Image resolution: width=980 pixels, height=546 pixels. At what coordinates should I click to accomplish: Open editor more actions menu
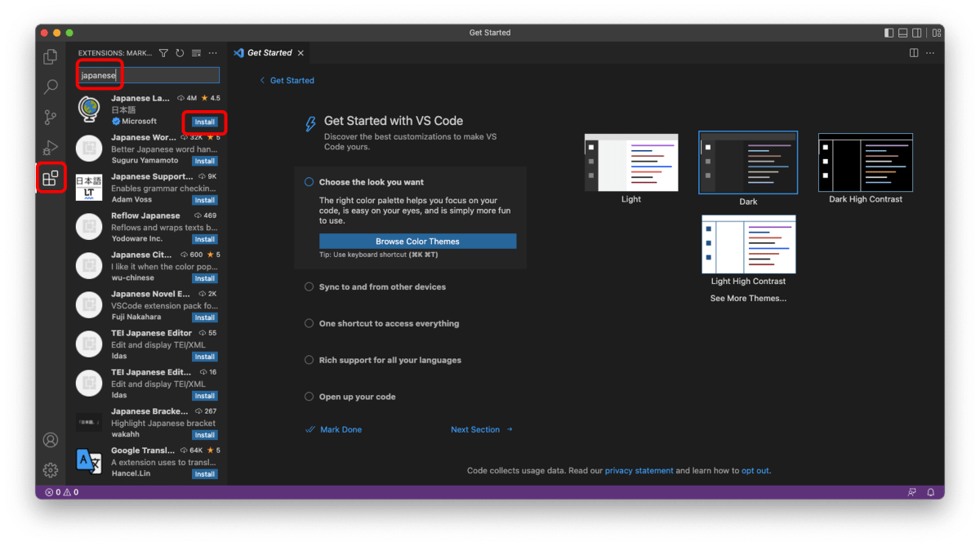tap(931, 53)
